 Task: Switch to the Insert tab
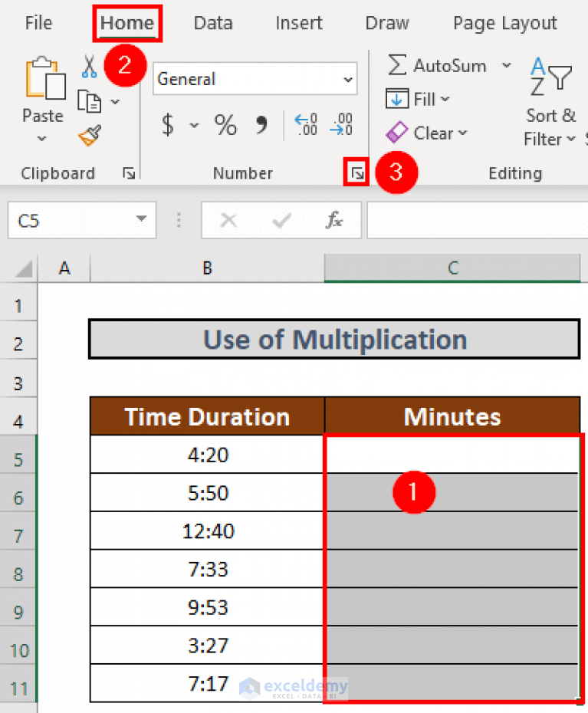click(x=299, y=23)
